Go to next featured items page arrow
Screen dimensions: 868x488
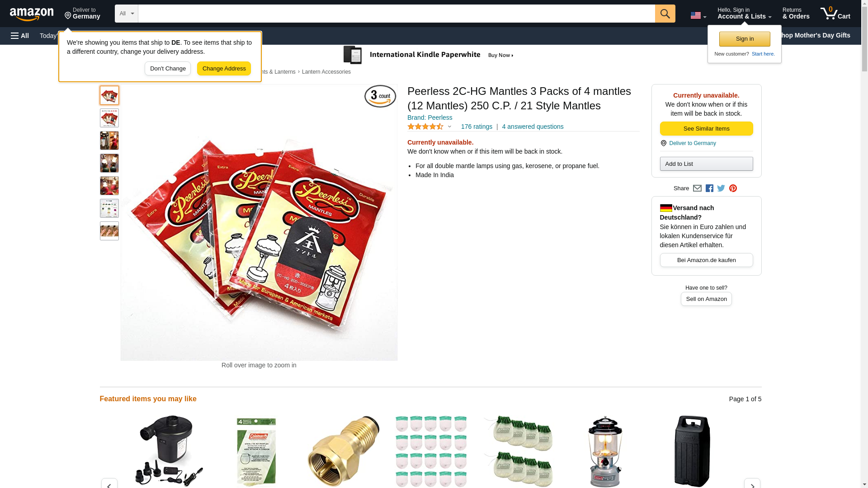pyautogui.click(x=752, y=484)
